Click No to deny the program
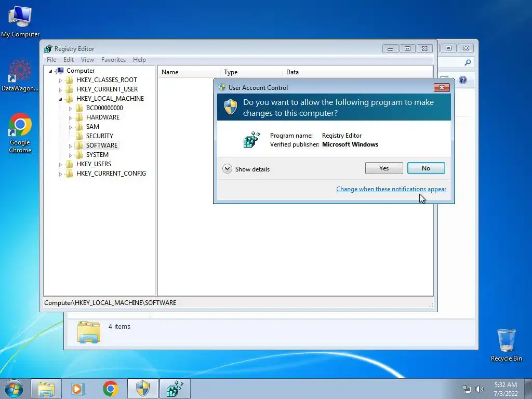The image size is (532, 399). pos(426,168)
